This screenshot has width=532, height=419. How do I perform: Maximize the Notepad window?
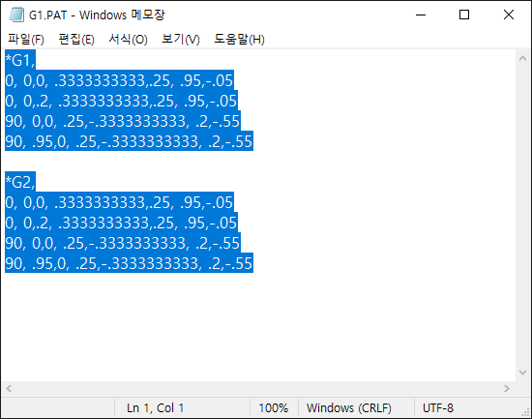coord(464,15)
